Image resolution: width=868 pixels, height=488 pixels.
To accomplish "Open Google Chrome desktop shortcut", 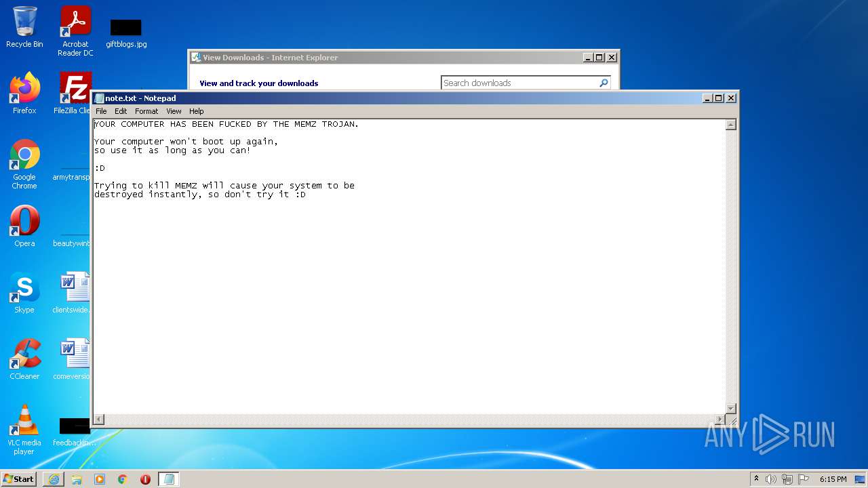I will pos(24,164).
